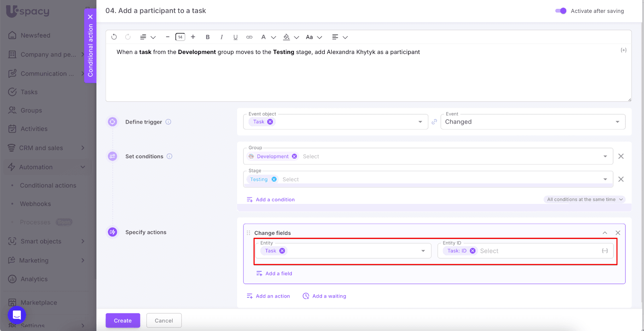Expand the Event object dropdown

point(420,122)
